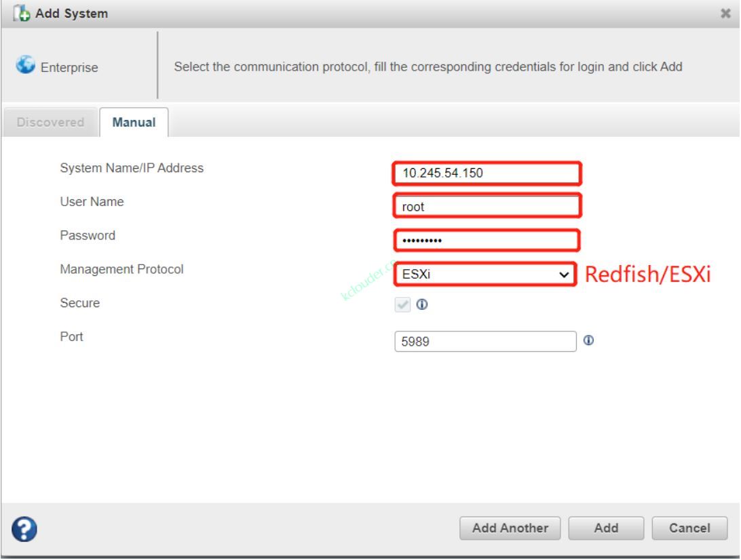Click the Add button

[606, 528]
